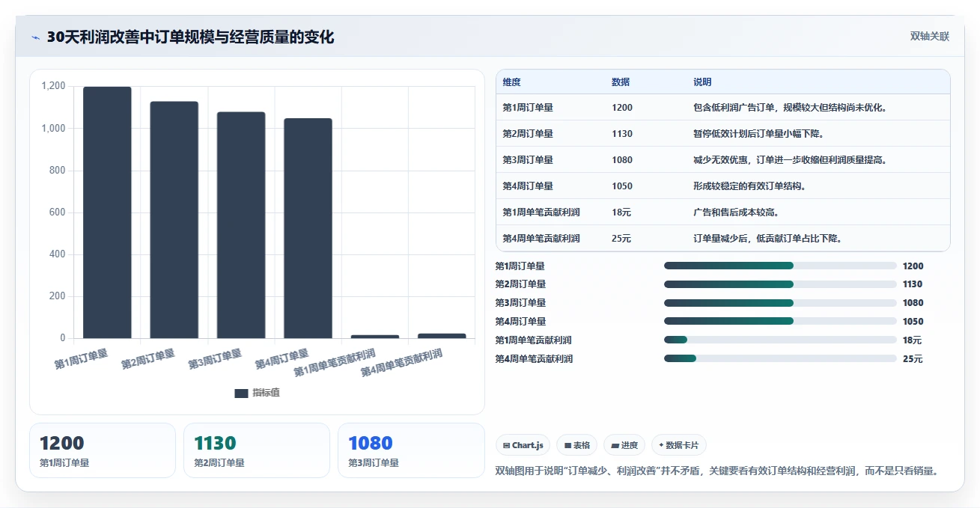Image resolution: width=980 pixels, height=508 pixels.
Task: Click the 指标值 legend label
Action: tap(266, 393)
